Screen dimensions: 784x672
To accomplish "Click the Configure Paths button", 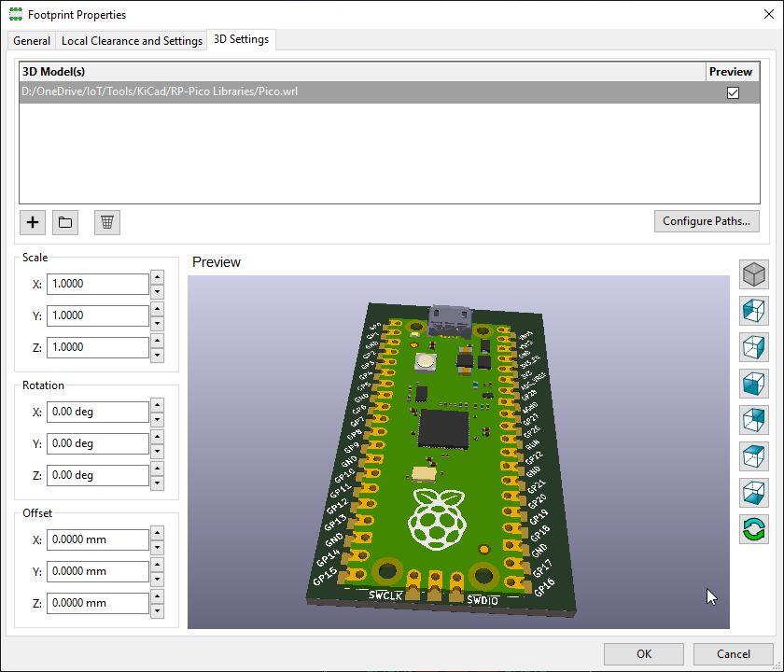I will [x=707, y=221].
